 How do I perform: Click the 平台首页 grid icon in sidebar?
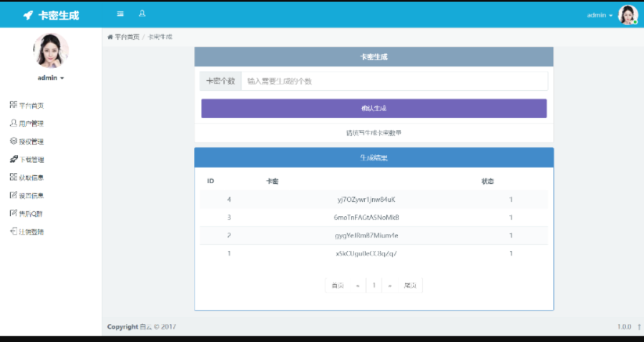[x=14, y=105]
